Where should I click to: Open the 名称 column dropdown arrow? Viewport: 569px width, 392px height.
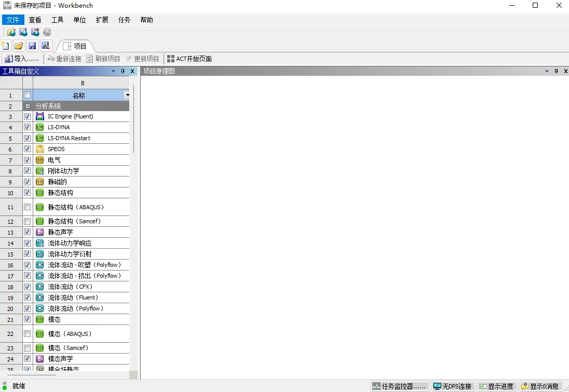point(127,95)
